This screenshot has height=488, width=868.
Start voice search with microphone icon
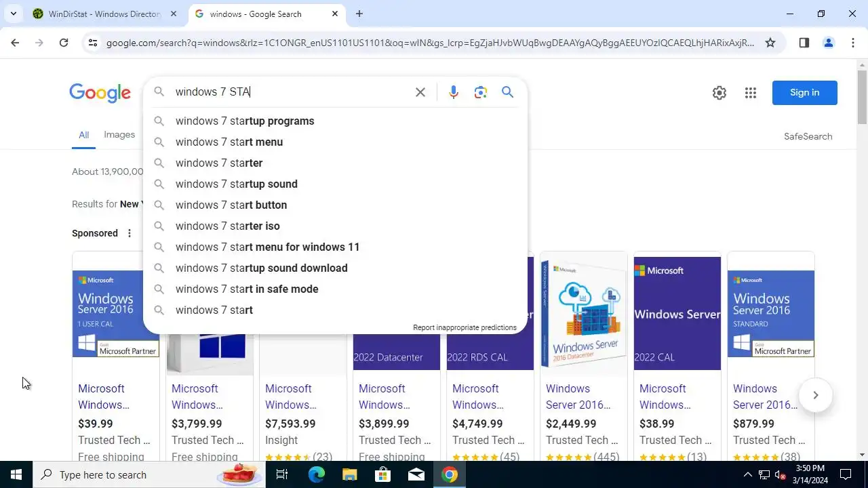pyautogui.click(x=454, y=92)
